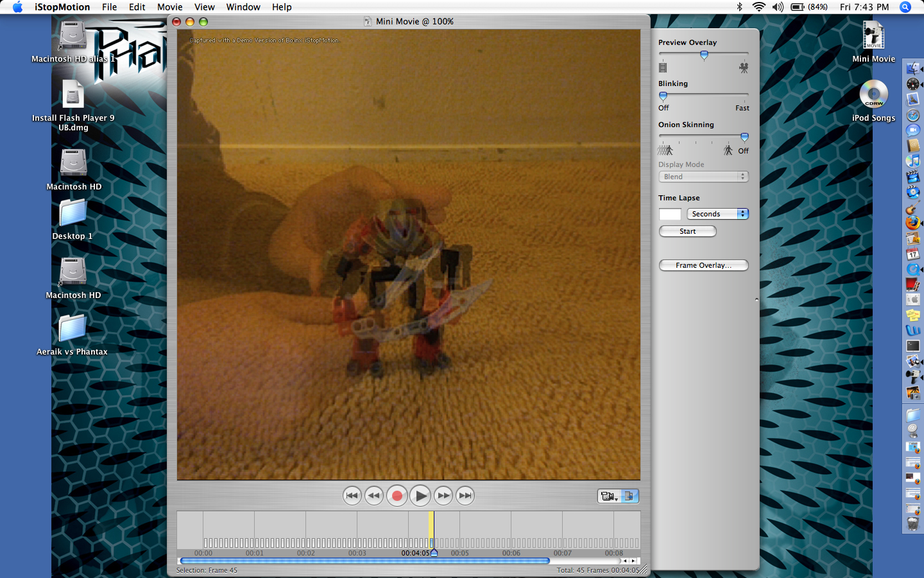Screen dimensions: 924x578
Task: Click the Time Lapse value input field
Action: coord(670,214)
